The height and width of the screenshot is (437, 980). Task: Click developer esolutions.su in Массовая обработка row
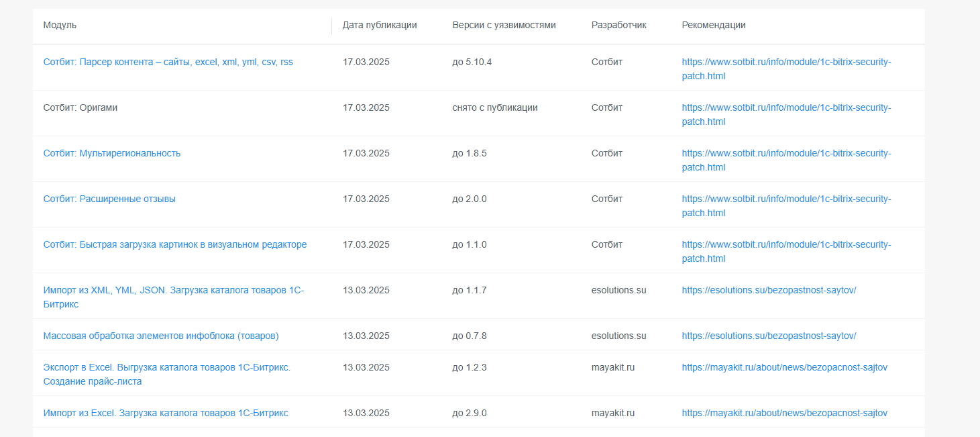(619, 336)
